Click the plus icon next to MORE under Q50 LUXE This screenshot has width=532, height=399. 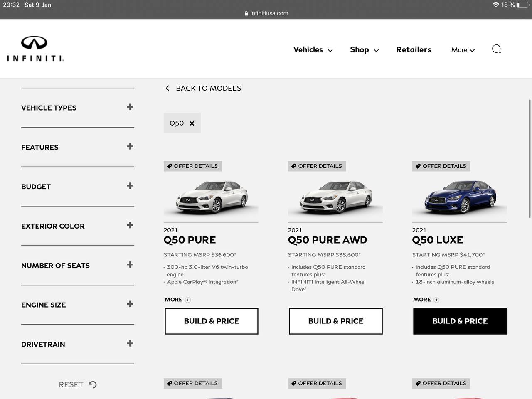tap(436, 300)
